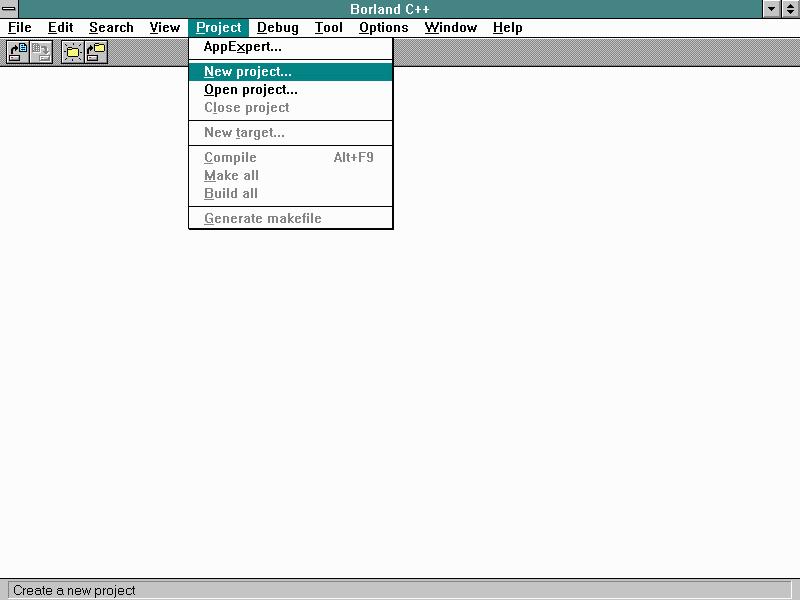
Task: Open the window control menu box
Action: tap(9, 8)
